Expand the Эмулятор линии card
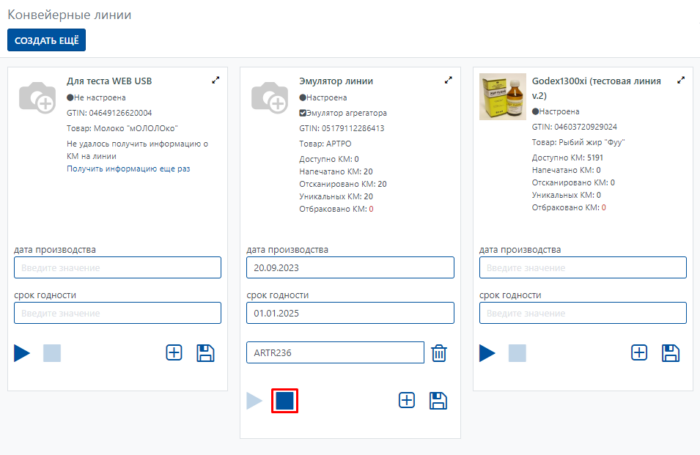Viewport: 700px width, 455px height. click(x=449, y=80)
